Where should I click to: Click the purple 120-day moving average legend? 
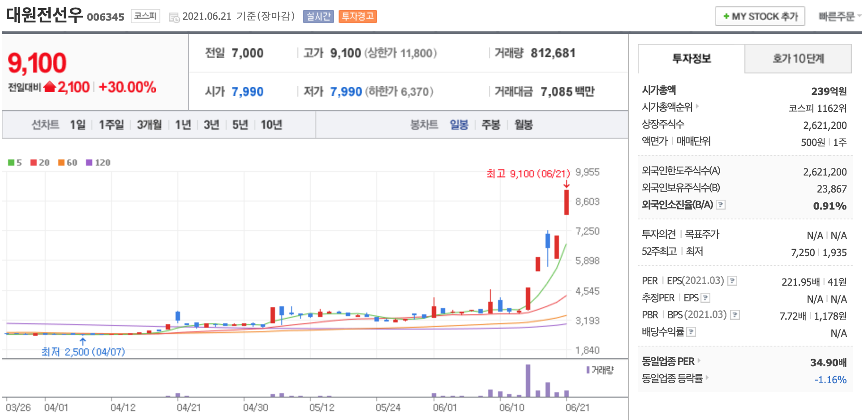[98, 163]
